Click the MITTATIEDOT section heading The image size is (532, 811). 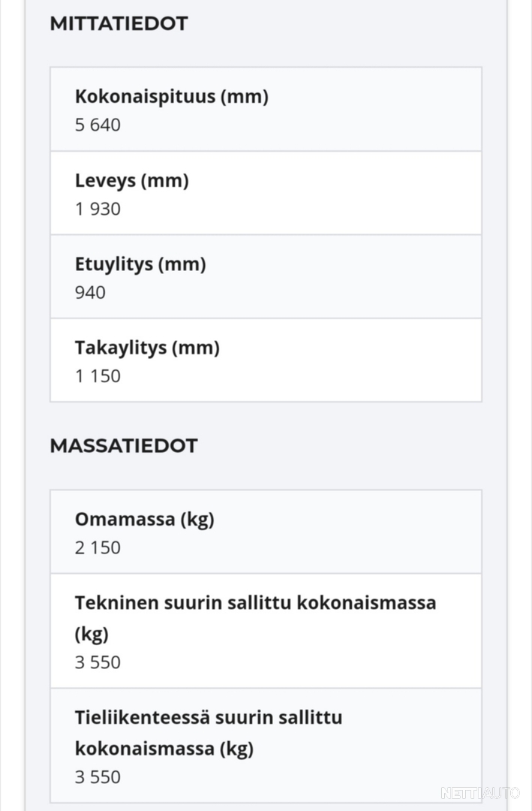pos(119,24)
